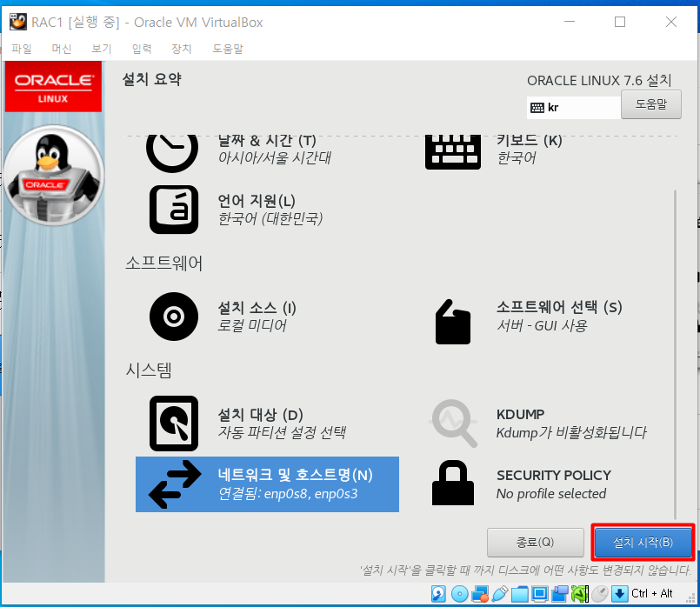Viewport: 700px width, 607px height.
Task: Maximize the VirtualBox window
Action: [x=620, y=22]
